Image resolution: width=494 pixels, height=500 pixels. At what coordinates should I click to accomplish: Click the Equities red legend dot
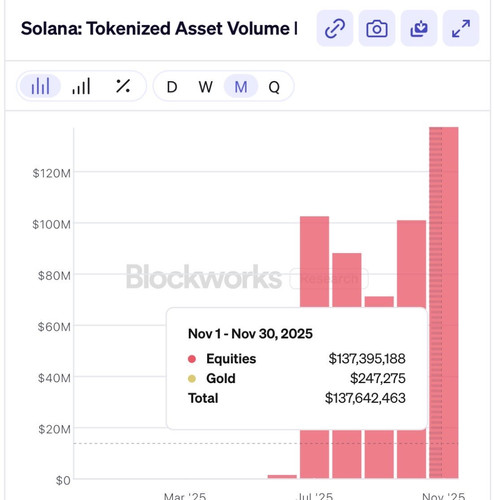click(192, 359)
